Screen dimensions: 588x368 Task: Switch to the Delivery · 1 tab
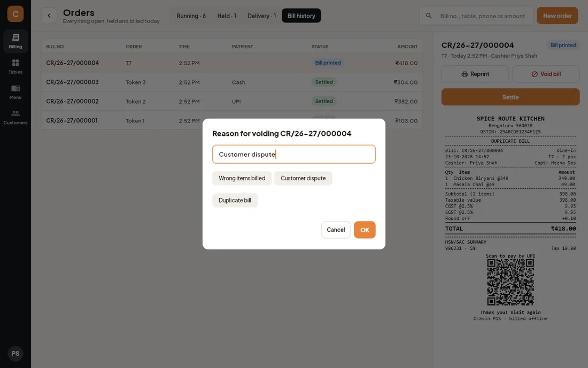click(262, 16)
